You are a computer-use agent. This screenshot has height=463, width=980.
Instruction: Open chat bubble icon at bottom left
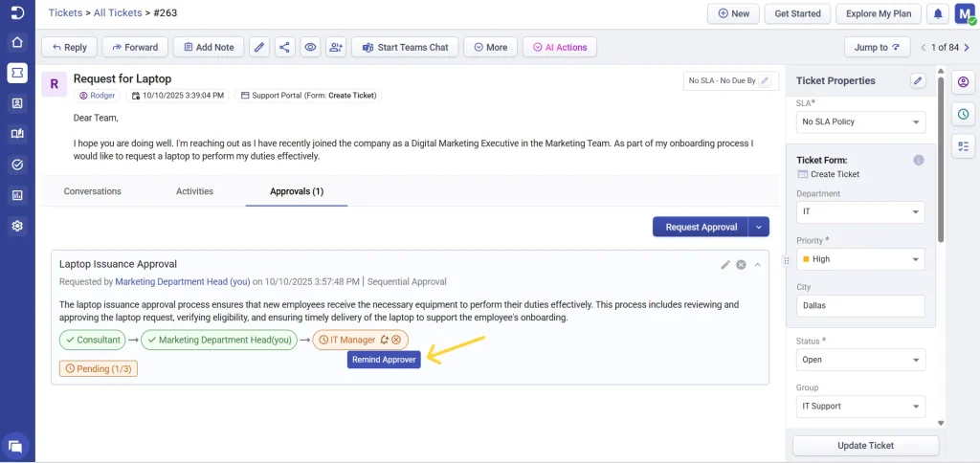(x=16, y=445)
